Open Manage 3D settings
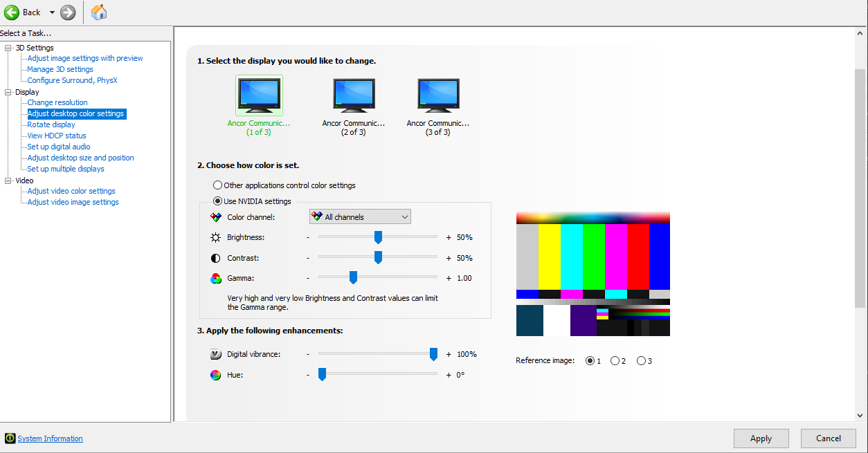Screen dimensions: 868x453 60,69
